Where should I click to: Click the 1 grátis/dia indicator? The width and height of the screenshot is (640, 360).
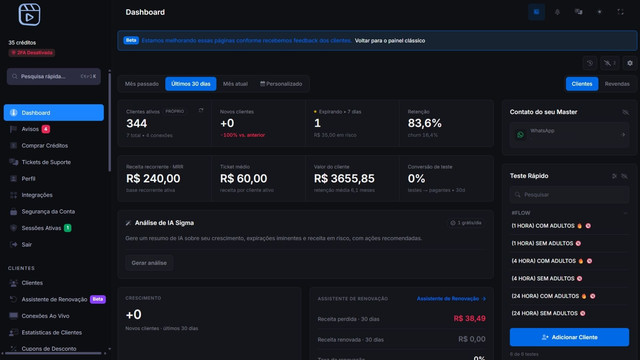(466, 223)
